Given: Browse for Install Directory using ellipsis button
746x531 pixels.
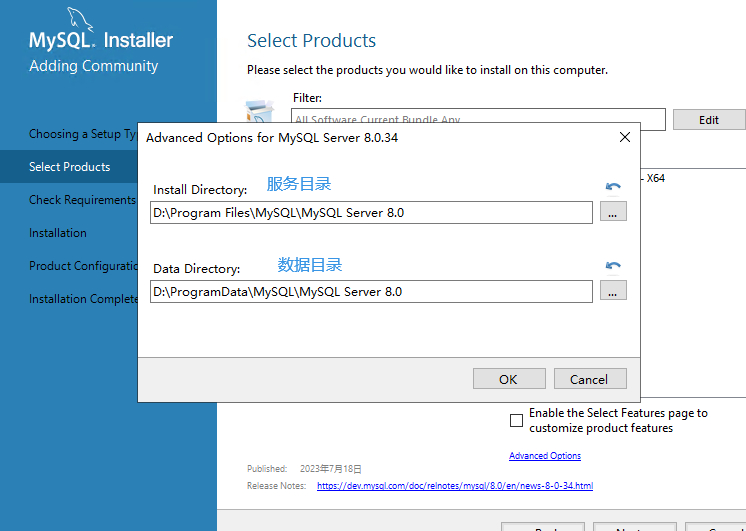Looking at the screenshot, I should point(613,212).
